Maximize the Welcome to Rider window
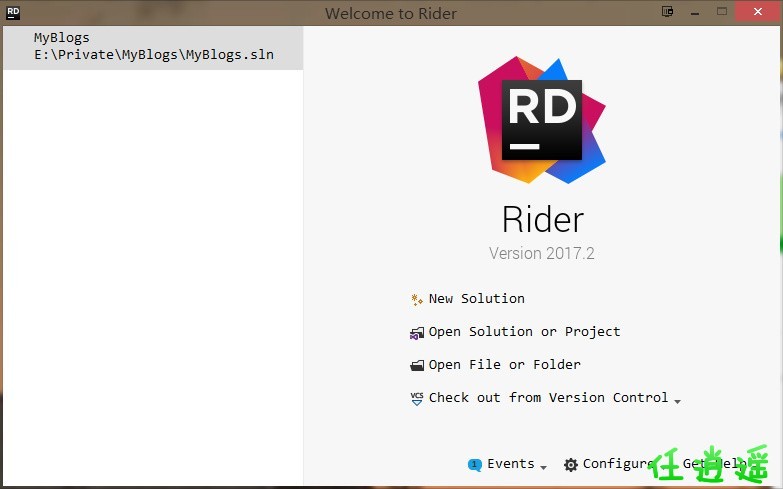Screen dimensions: 783x489 722,11
